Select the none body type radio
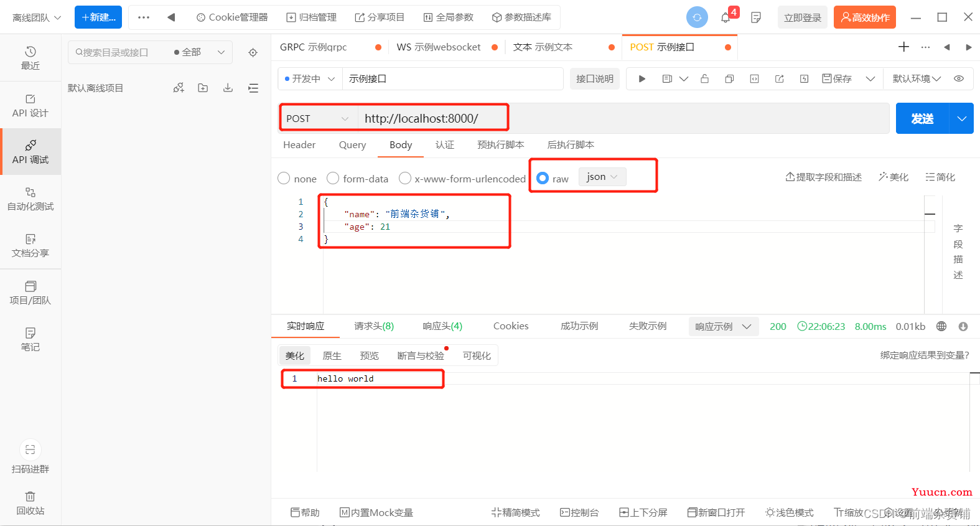This screenshot has width=980, height=526. click(x=284, y=178)
